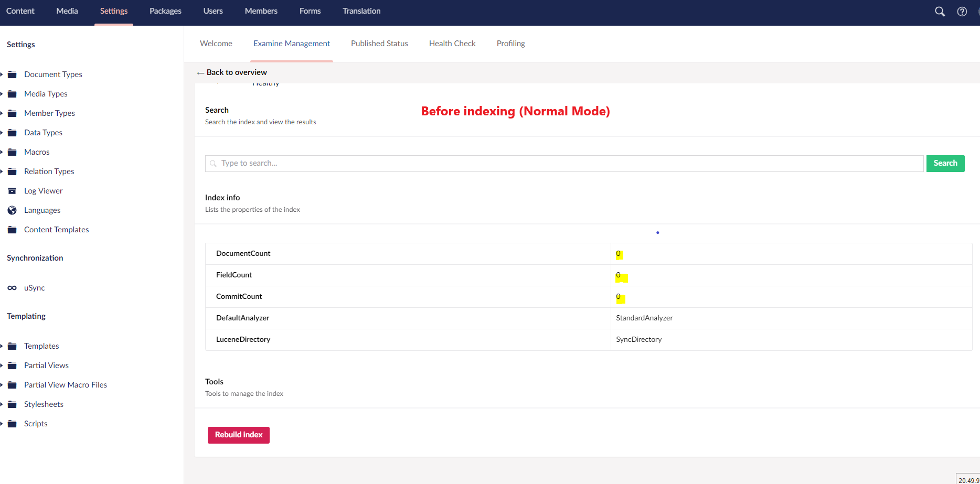Viewport: 980px width, 484px height.
Task: Click inside the Type to search field
Action: 367,163
